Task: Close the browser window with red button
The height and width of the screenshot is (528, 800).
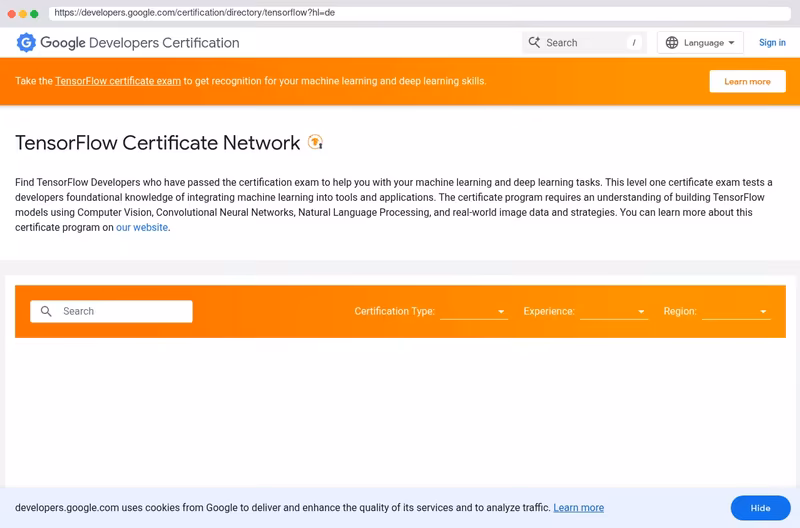Action: pyautogui.click(x=11, y=14)
